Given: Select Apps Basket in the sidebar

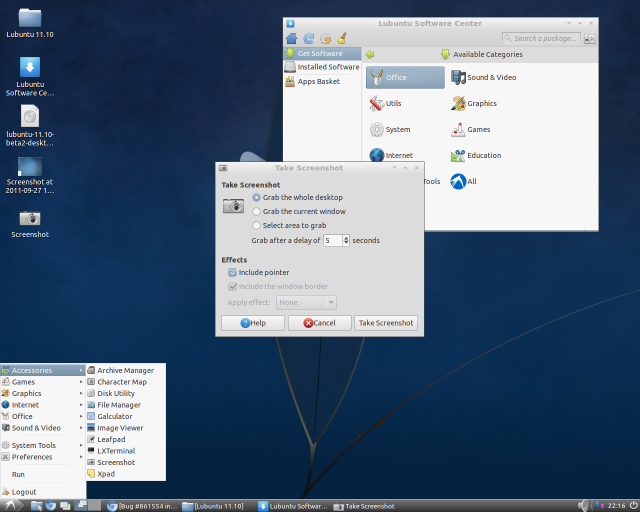Looking at the screenshot, I should pyautogui.click(x=322, y=81).
